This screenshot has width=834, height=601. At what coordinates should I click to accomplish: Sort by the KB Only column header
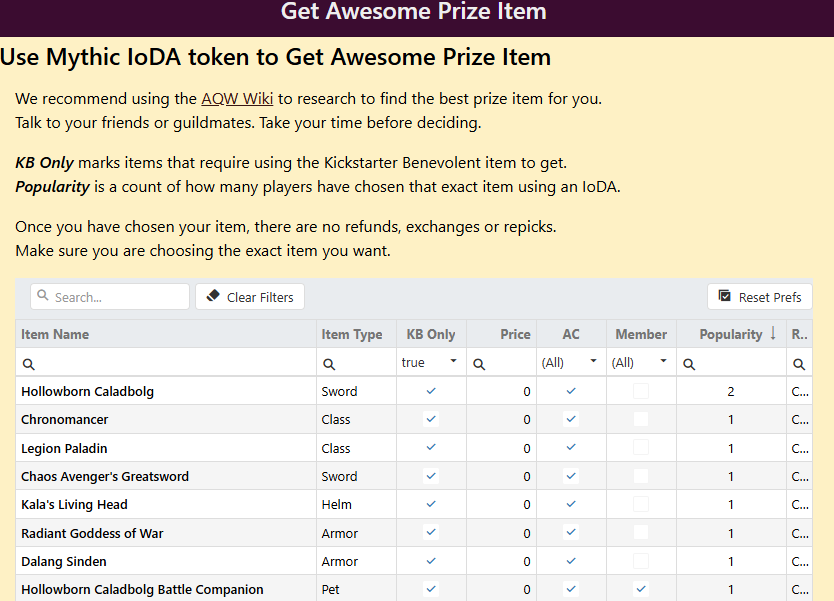pos(431,334)
